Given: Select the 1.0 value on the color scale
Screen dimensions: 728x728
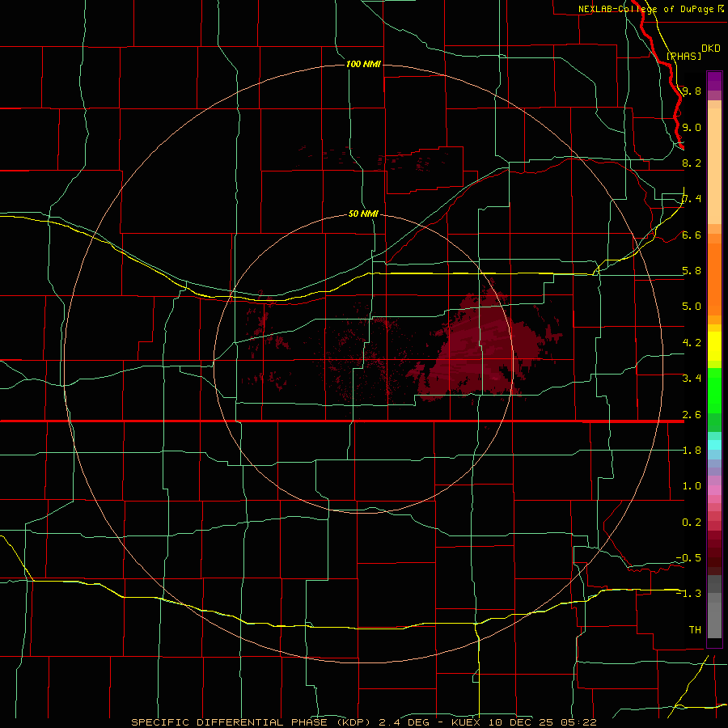Looking at the screenshot, I should tap(692, 486).
